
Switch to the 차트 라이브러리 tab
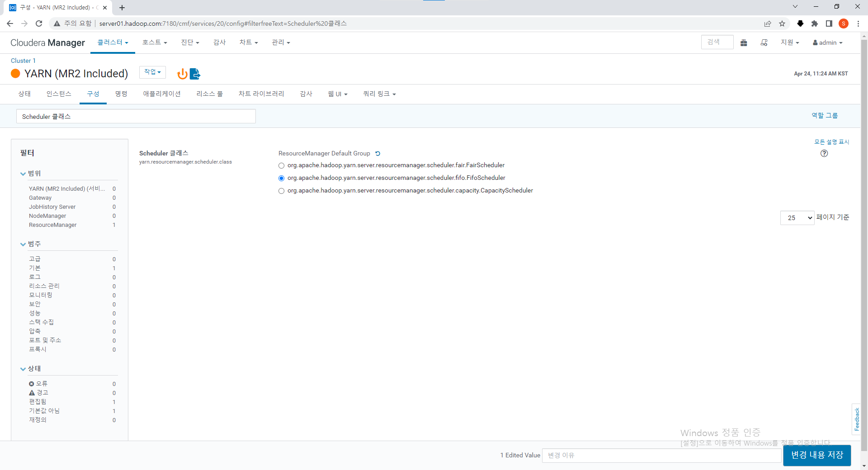(261, 94)
